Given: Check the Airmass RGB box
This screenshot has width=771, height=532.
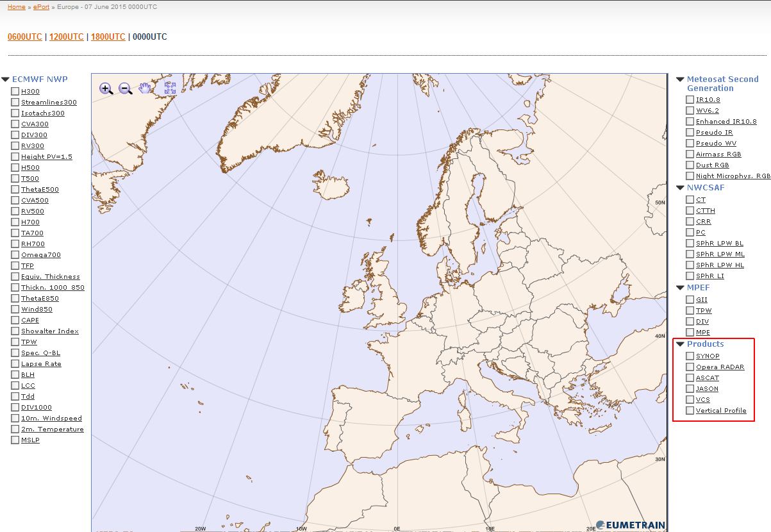Looking at the screenshot, I should tap(690, 154).
